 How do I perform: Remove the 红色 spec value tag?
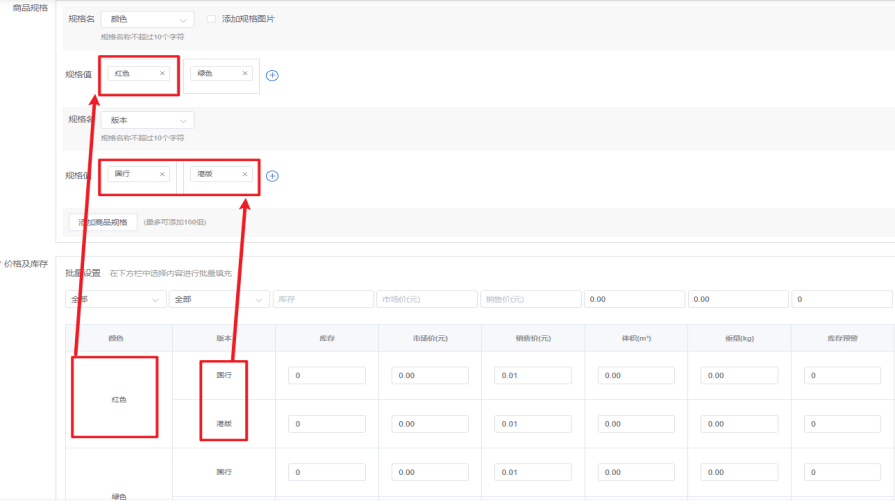(162, 73)
